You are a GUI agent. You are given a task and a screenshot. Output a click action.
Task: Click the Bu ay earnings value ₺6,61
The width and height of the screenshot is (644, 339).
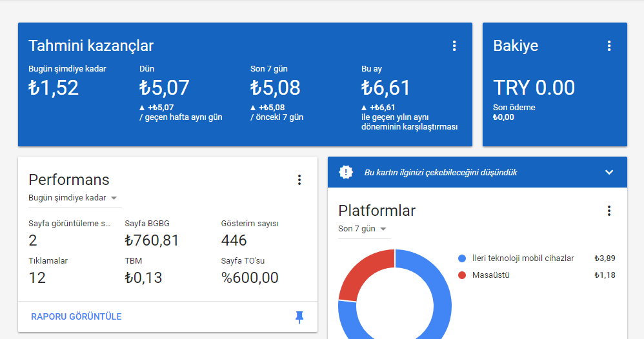tap(386, 88)
